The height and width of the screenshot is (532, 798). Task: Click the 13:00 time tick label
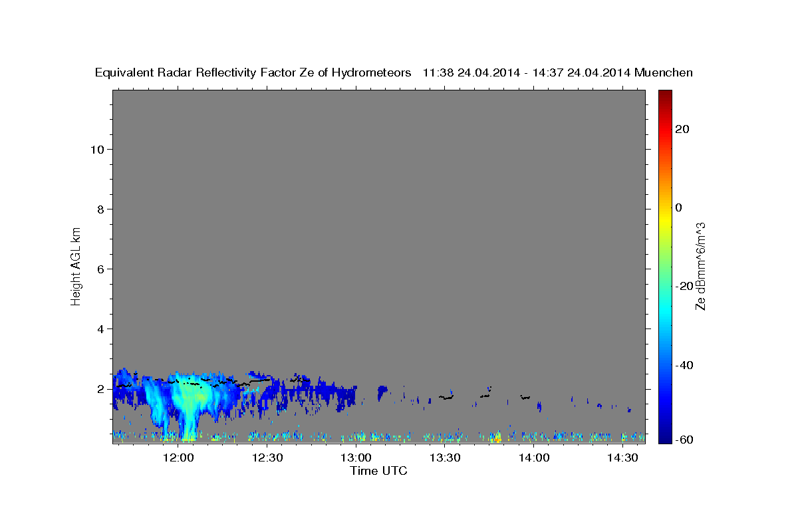[x=356, y=458]
